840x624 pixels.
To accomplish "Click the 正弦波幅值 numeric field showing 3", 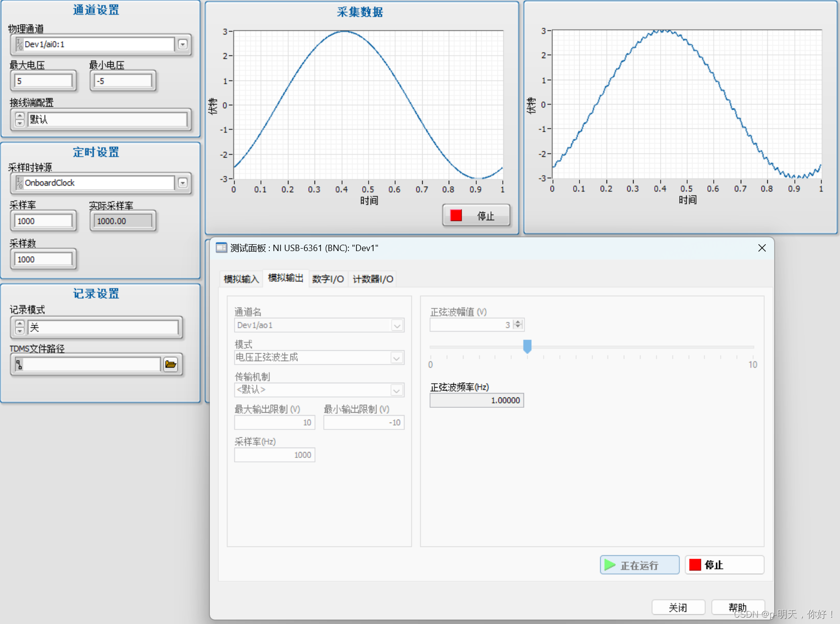I will click(x=471, y=325).
